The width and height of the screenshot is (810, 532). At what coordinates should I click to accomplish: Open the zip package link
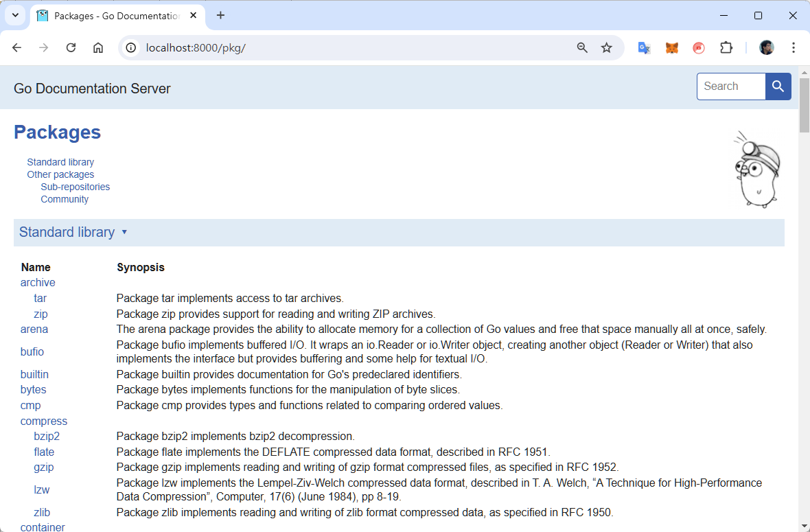[x=40, y=314]
